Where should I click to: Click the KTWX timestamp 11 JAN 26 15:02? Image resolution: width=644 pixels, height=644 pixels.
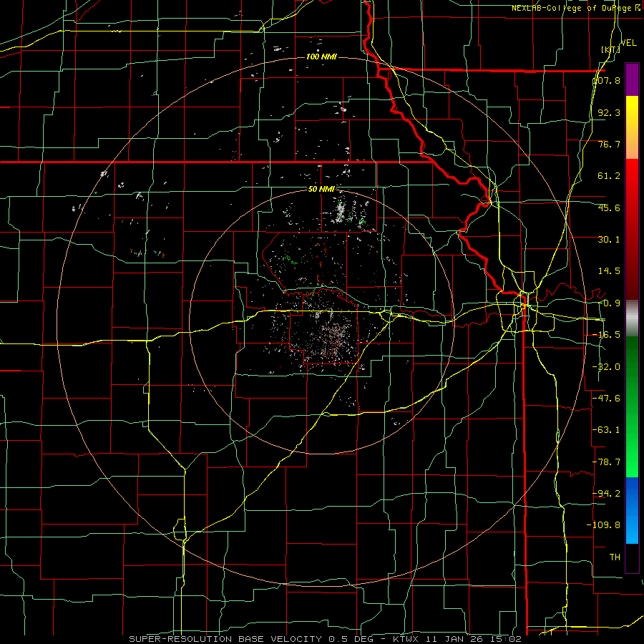click(457, 639)
